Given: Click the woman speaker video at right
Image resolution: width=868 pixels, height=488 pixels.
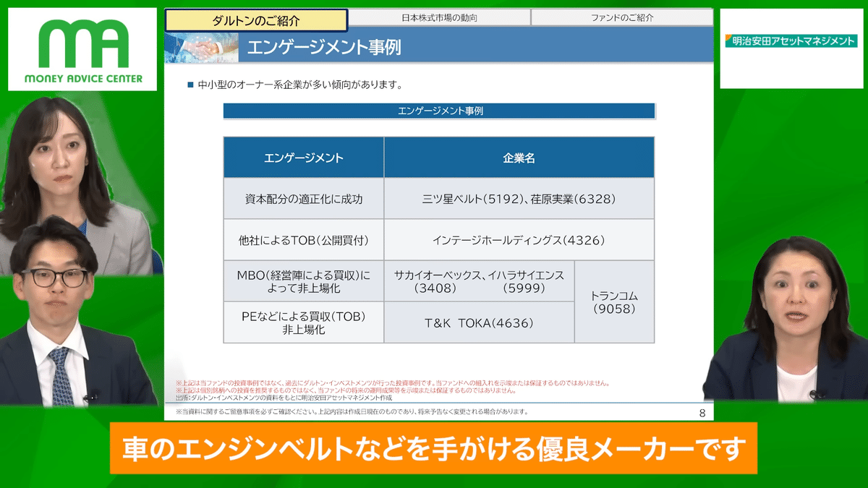Looking at the screenshot, I should pos(793,318).
